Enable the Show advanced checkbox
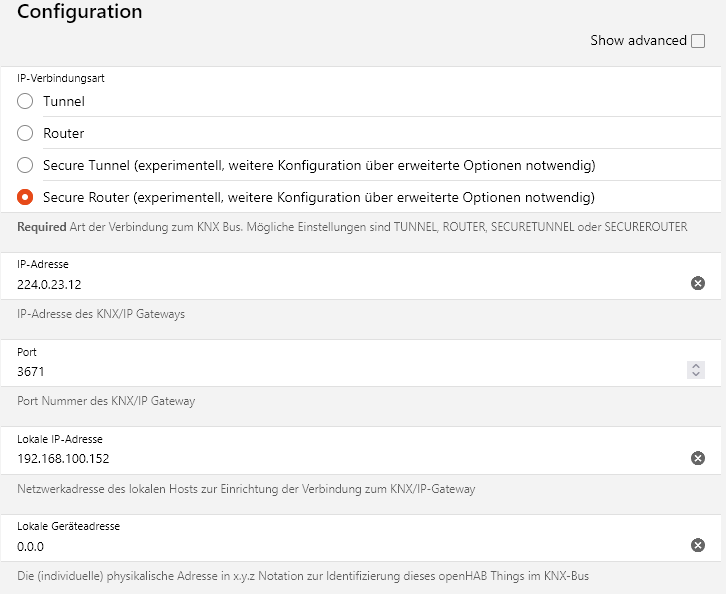Screen dimensions: 726x594 (698, 41)
